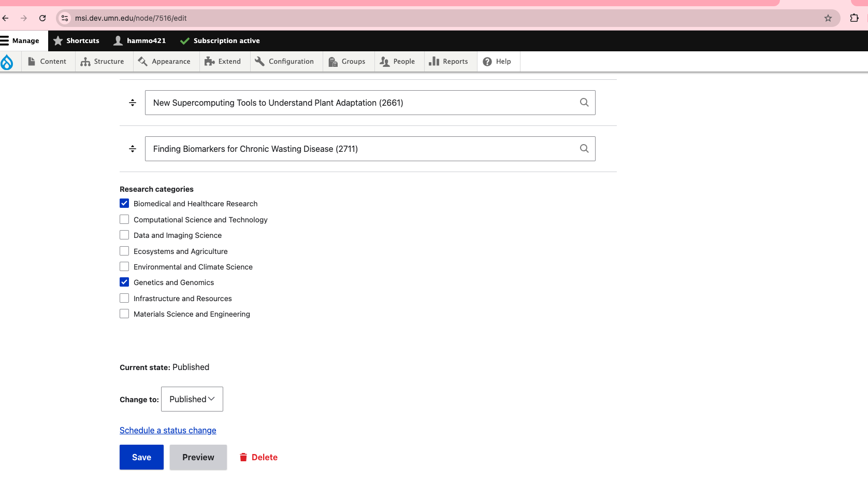Image resolution: width=868 pixels, height=496 pixels.
Task: Open the Change to state dropdown
Action: coord(192,399)
